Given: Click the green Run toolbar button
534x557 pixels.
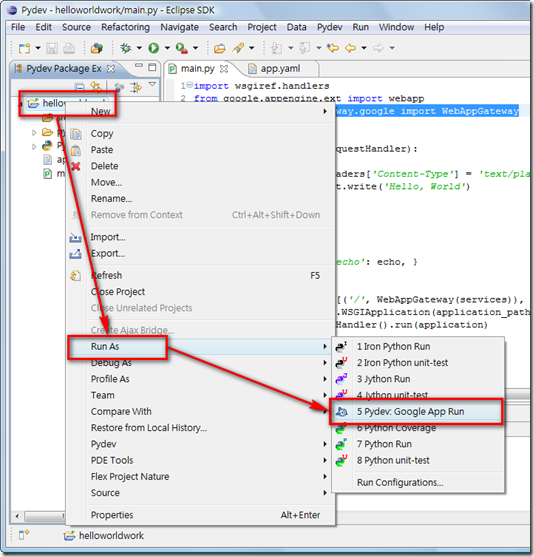Looking at the screenshot, I should (x=153, y=48).
